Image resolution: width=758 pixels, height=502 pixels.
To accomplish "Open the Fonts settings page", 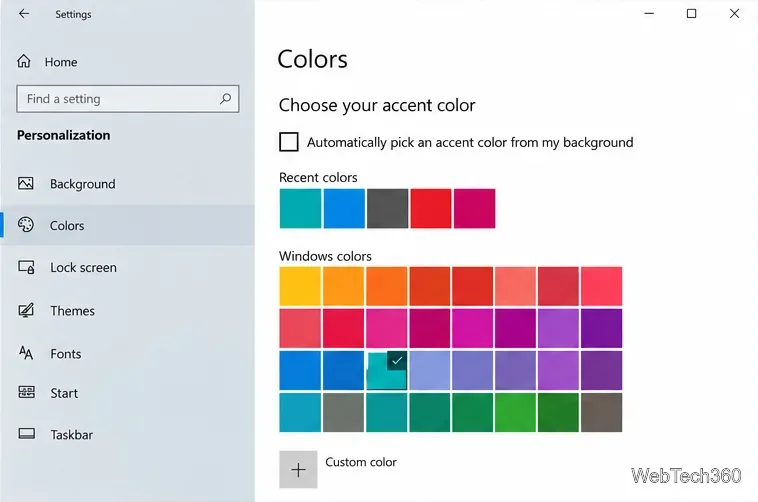I will 127,354.
